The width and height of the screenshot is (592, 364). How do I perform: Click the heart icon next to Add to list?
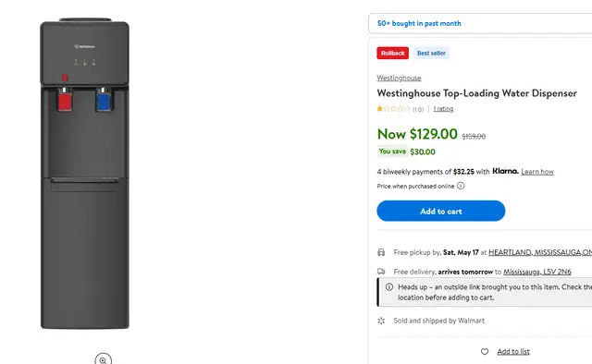pos(485,352)
